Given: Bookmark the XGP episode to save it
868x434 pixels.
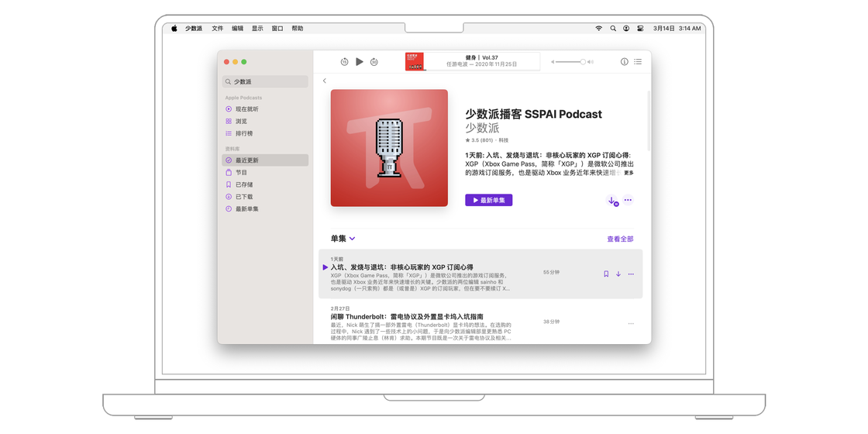Looking at the screenshot, I should point(606,274).
